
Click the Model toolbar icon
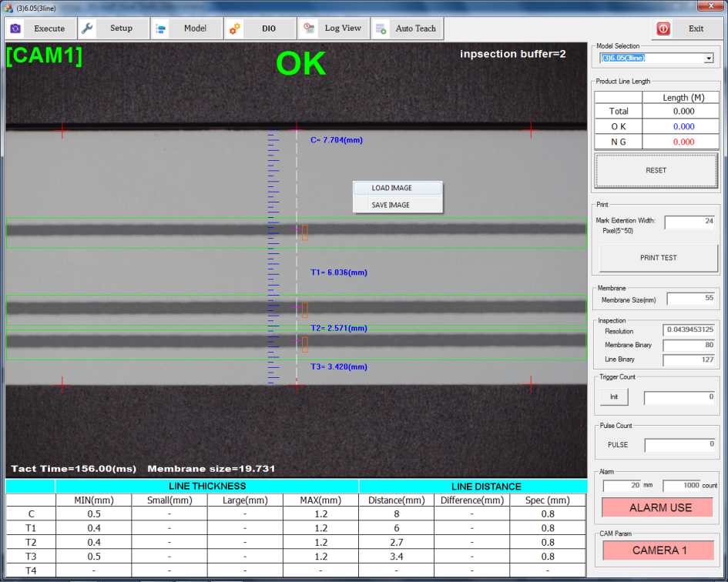161,28
